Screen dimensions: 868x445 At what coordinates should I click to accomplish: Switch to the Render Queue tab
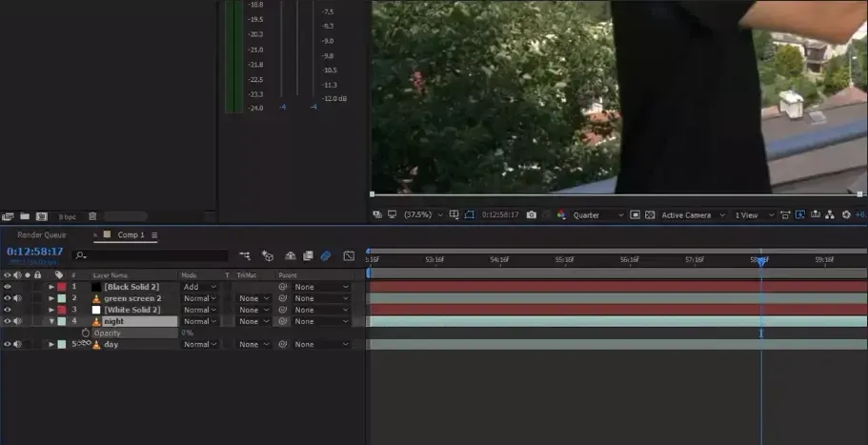[42, 234]
